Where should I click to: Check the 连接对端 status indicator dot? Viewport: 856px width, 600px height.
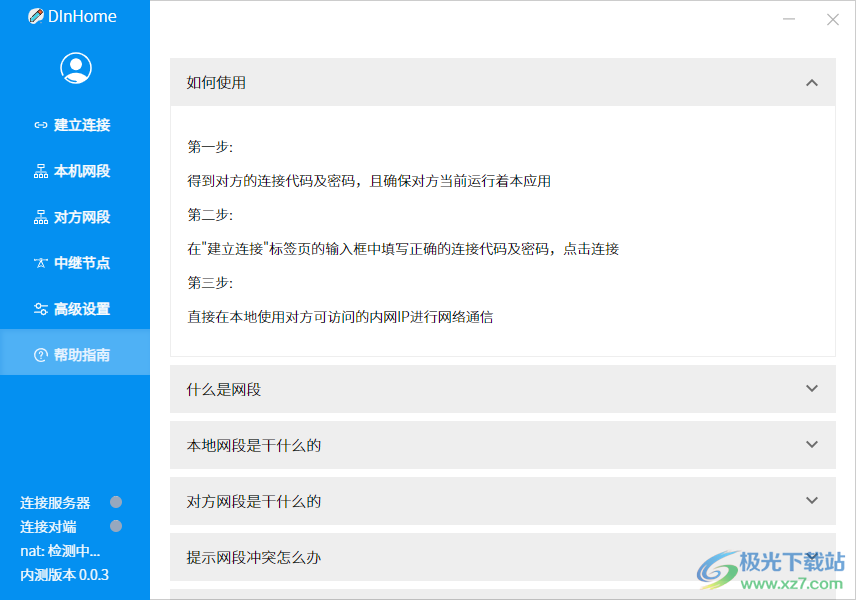(116, 526)
